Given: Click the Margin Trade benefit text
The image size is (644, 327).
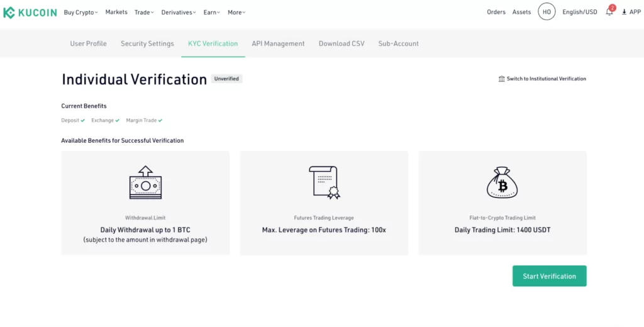Looking at the screenshot, I should pos(142,120).
